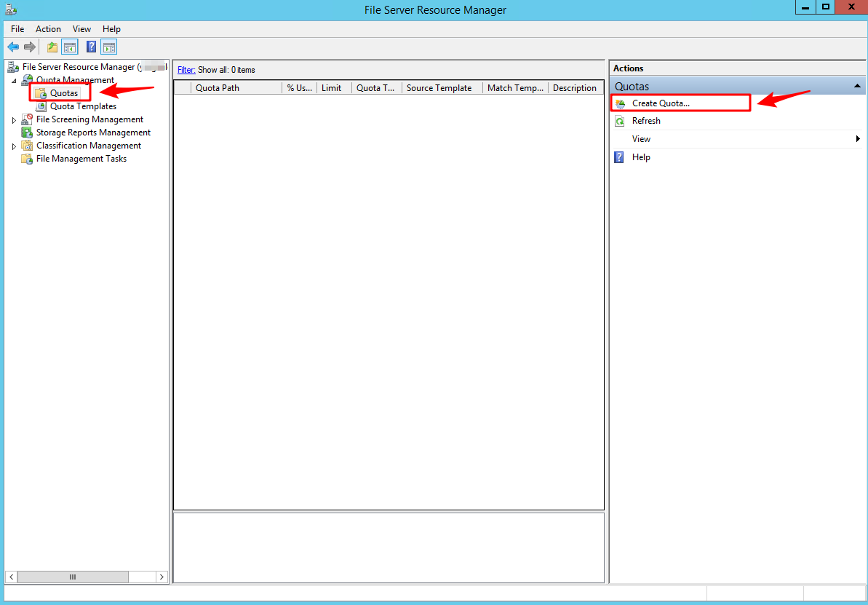
Task: Sort by Source Template column header
Action: [442, 88]
